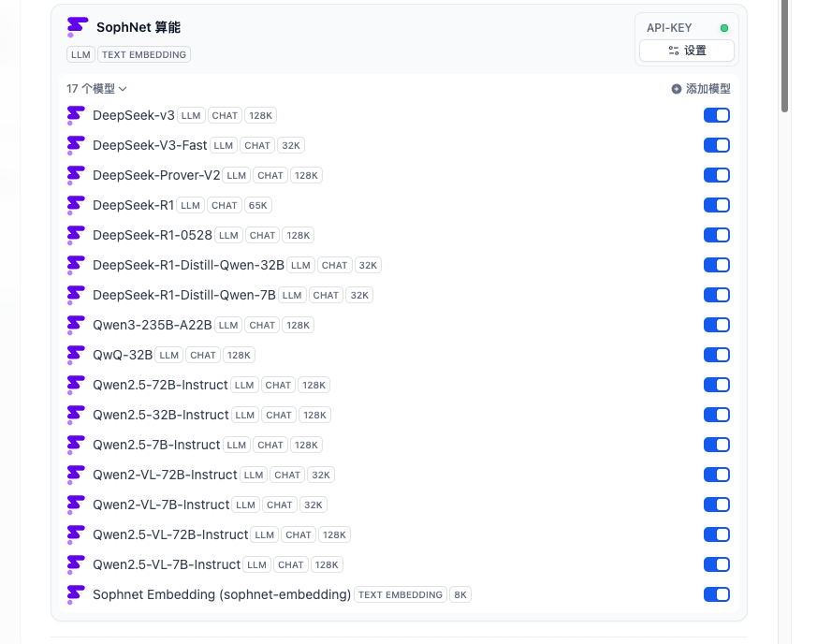Screen dimensions: 817x644
Task: Turn off the DeepSeek-Prover-V2 switch
Action: [x=716, y=175]
